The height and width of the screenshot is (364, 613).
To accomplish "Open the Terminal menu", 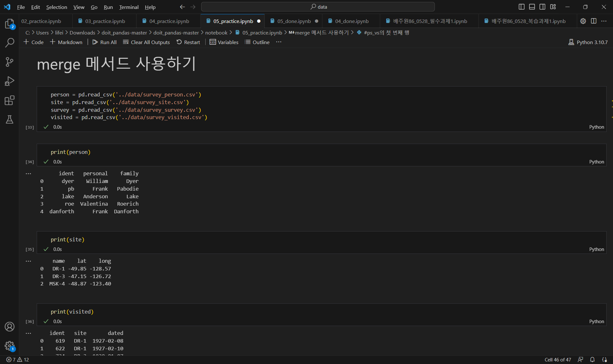I will pos(129,7).
